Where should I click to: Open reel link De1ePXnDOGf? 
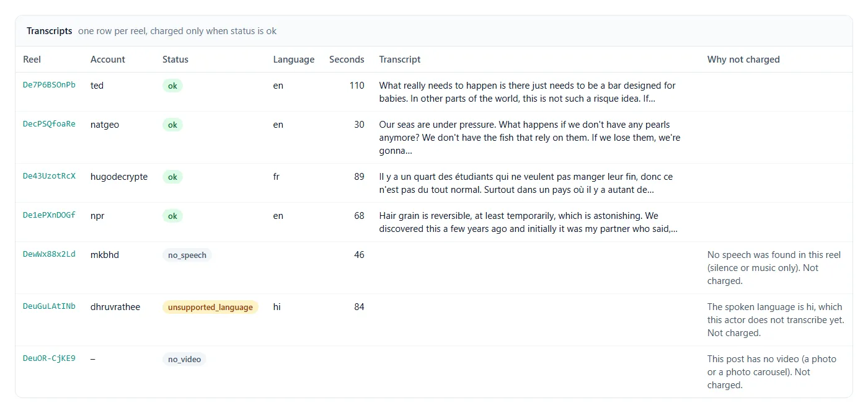pyautogui.click(x=49, y=215)
